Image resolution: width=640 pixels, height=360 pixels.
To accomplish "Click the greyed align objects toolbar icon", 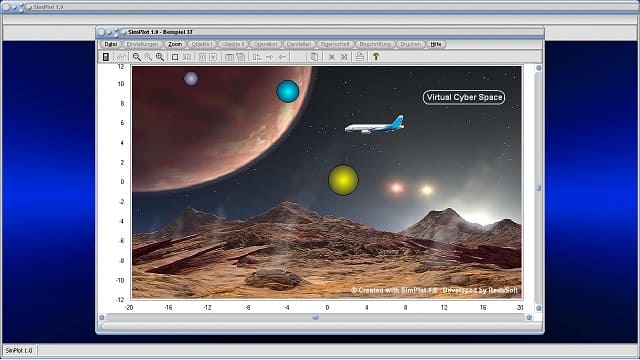I will pyautogui.click(x=256, y=57).
